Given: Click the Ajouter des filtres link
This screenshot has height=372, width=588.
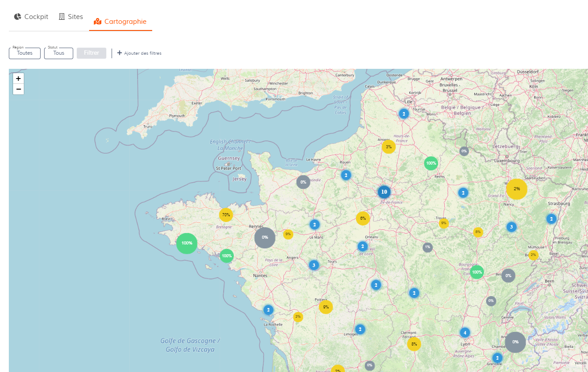Looking at the screenshot, I should click(143, 53).
